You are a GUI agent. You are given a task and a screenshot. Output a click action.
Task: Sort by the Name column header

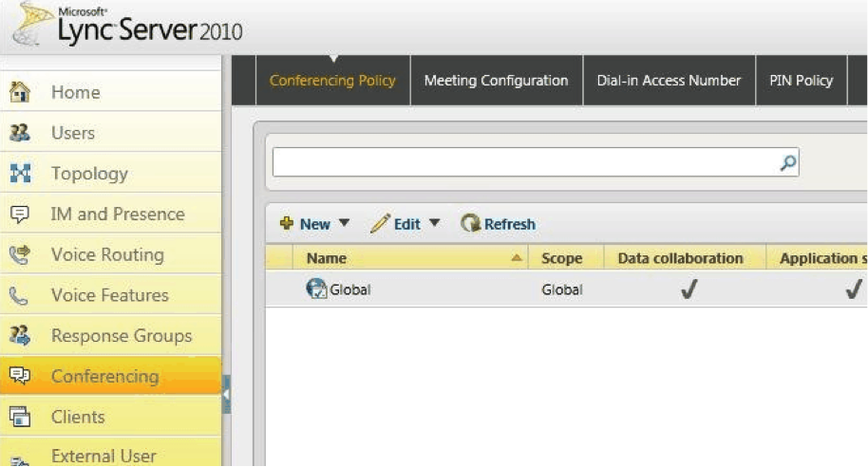(327, 258)
